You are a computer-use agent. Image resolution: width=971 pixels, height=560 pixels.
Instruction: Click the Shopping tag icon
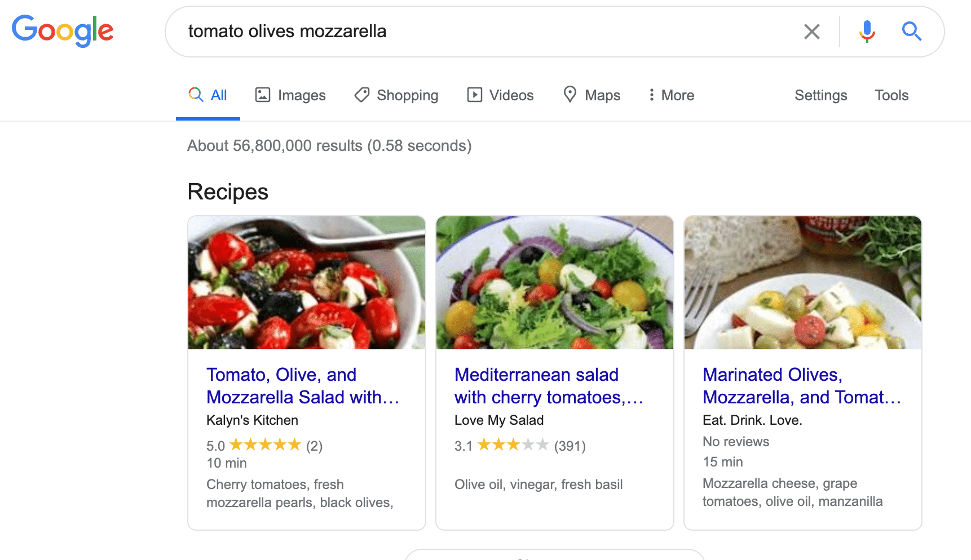click(362, 95)
